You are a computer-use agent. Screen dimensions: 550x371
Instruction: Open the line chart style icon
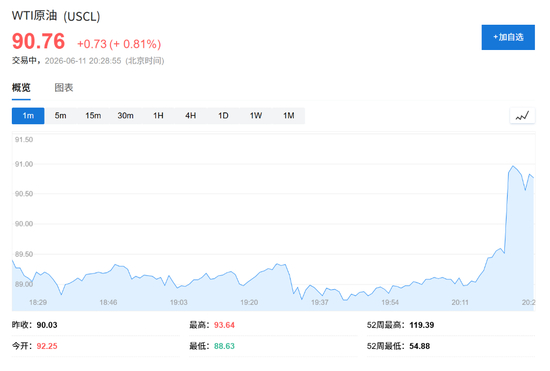pos(522,116)
